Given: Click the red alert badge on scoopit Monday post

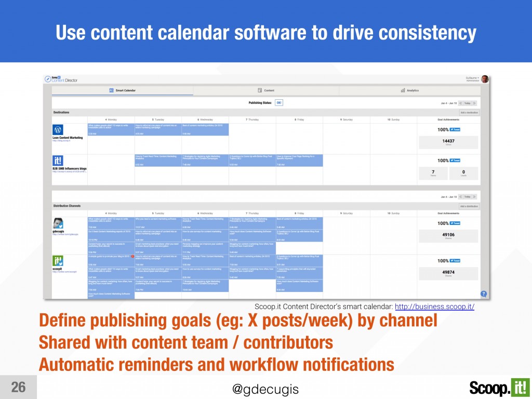Looking at the screenshot, I should 132,257.
